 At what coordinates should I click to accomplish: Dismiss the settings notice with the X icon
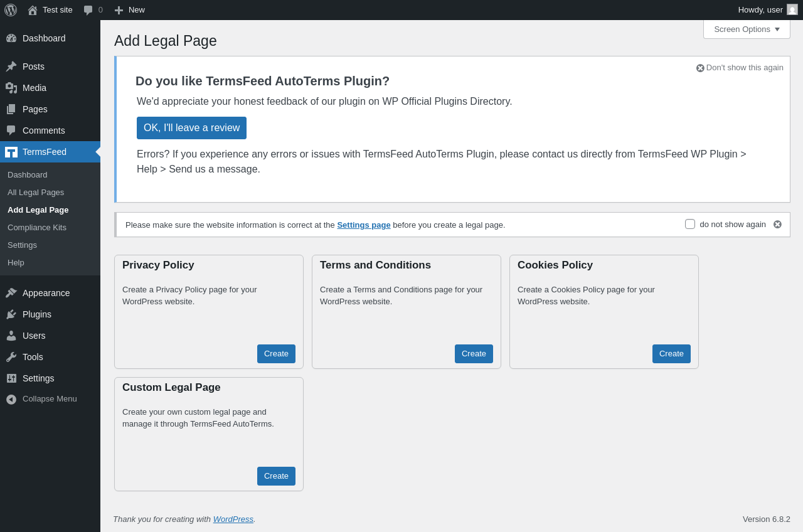coord(777,225)
